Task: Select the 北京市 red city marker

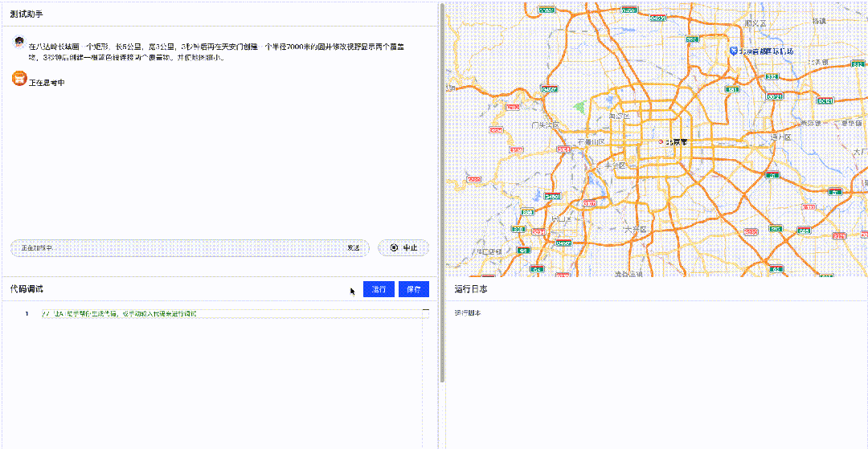Action: coord(661,142)
